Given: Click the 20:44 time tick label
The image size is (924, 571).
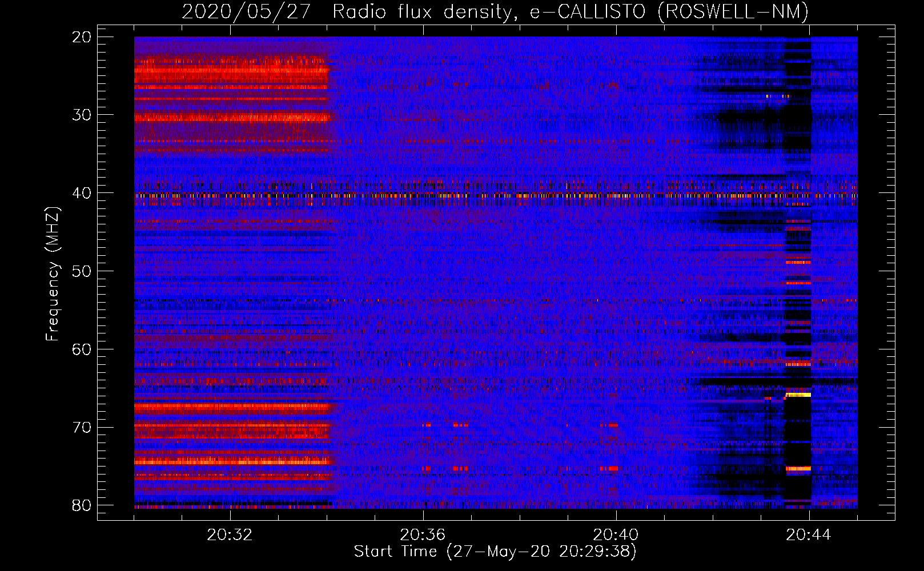Looking at the screenshot, I should click(x=809, y=535).
